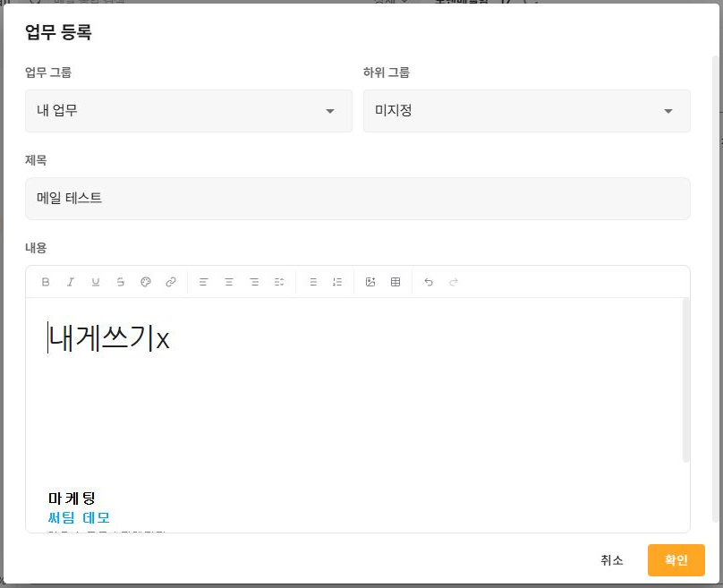The image size is (723, 588).
Task: Insert a numbered list
Action: click(337, 282)
